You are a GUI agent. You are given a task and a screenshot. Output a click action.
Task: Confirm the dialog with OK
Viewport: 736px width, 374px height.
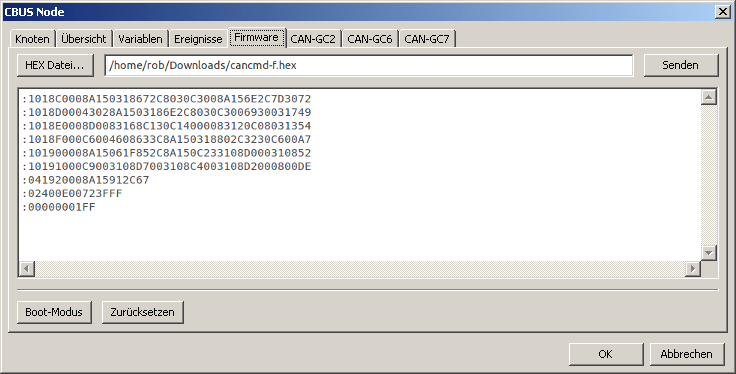tap(606, 354)
